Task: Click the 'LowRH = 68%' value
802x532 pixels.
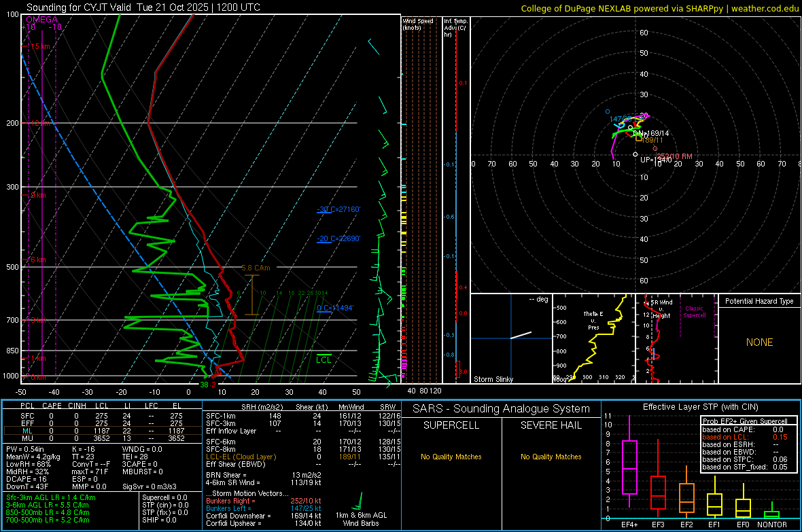Action: tap(29, 464)
